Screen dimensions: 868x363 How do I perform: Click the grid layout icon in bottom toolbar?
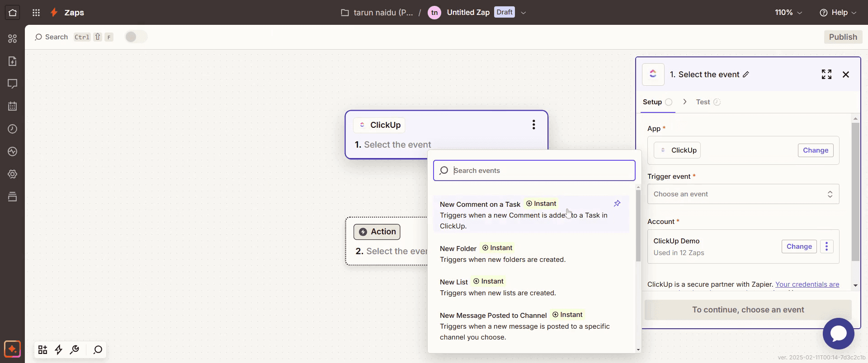click(42, 349)
